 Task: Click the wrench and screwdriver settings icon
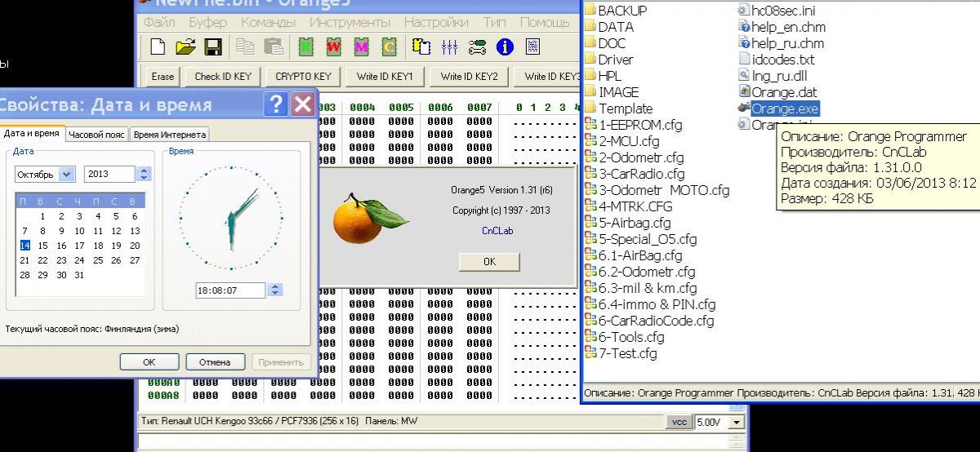pyautogui.click(x=477, y=47)
